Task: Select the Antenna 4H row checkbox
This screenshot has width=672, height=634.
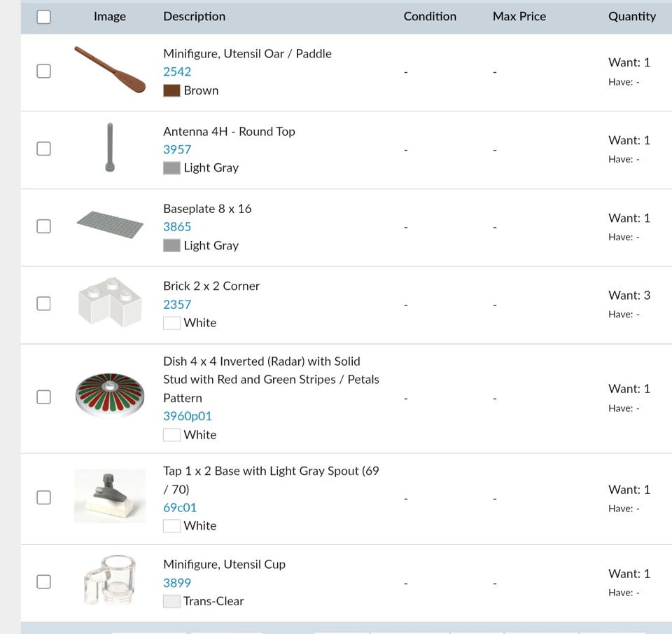Action: pos(43,149)
